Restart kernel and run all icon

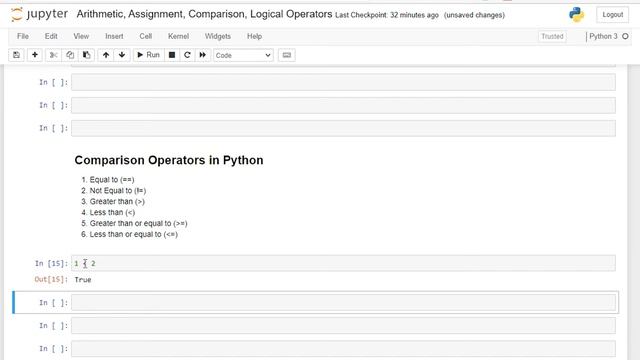click(x=202, y=55)
